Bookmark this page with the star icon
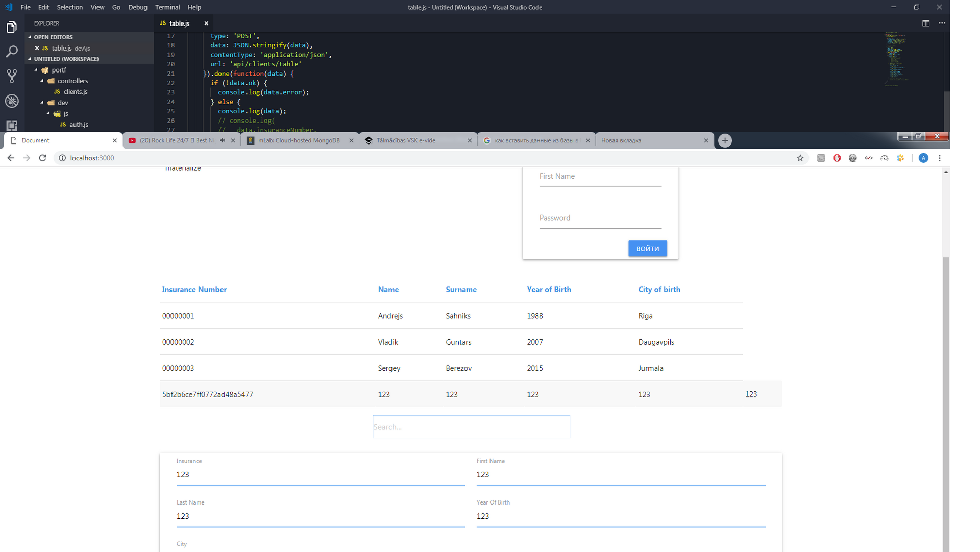The height and width of the screenshot is (552, 980). (800, 158)
